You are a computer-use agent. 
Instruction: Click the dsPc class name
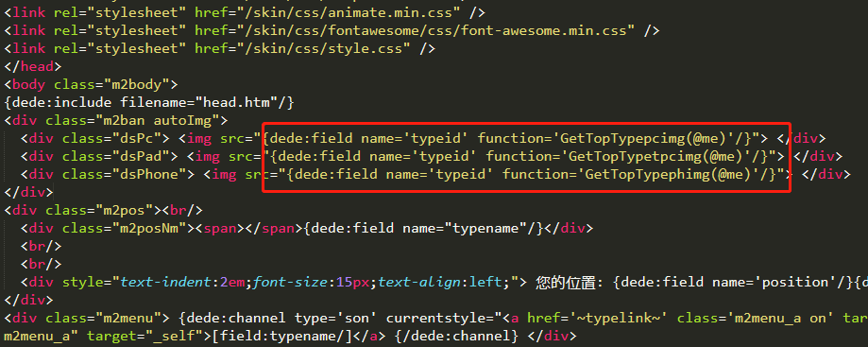pos(137,139)
